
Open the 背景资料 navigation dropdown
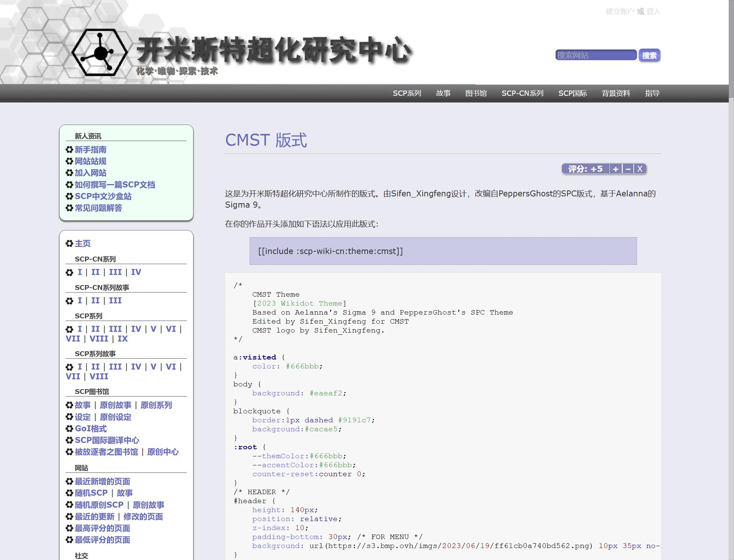(616, 93)
